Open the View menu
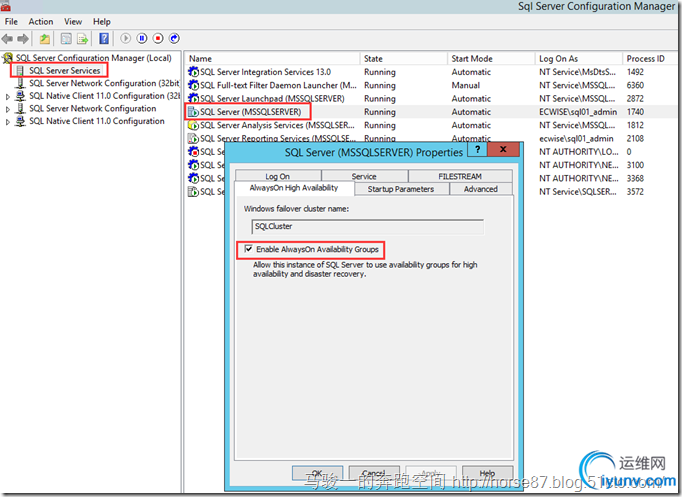This screenshot has width=682, height=497. 73,22
